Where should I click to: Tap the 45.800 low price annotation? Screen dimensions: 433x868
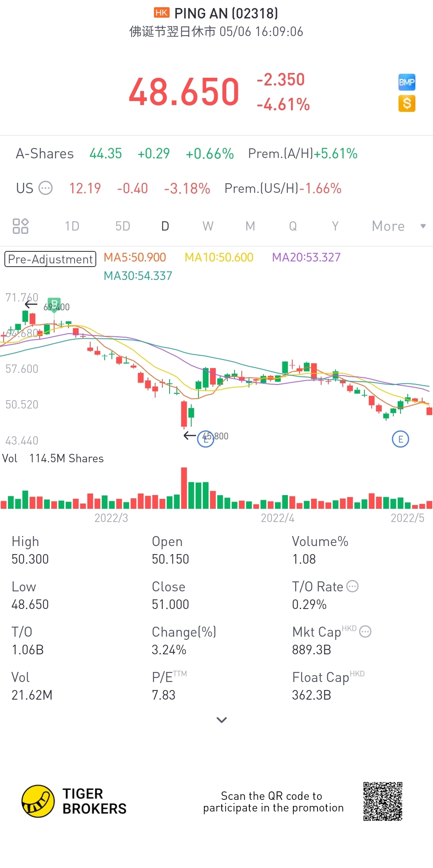[215, 436]
